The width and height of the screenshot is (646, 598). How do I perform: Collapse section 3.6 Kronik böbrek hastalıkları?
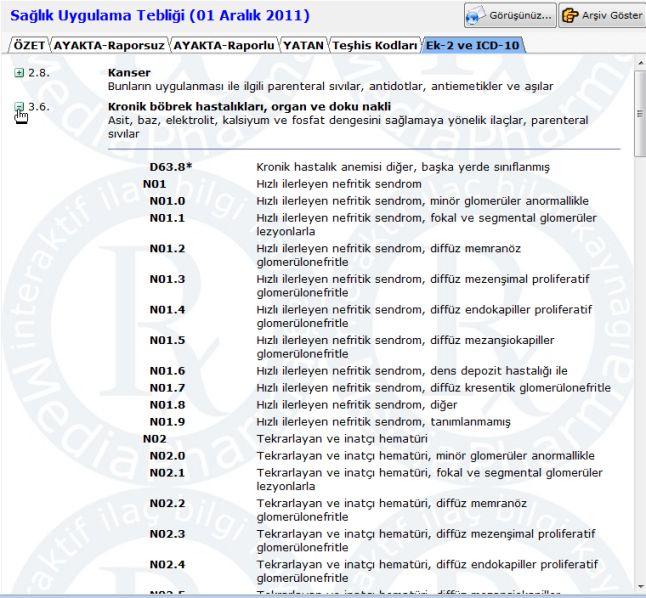pos(20,106)
